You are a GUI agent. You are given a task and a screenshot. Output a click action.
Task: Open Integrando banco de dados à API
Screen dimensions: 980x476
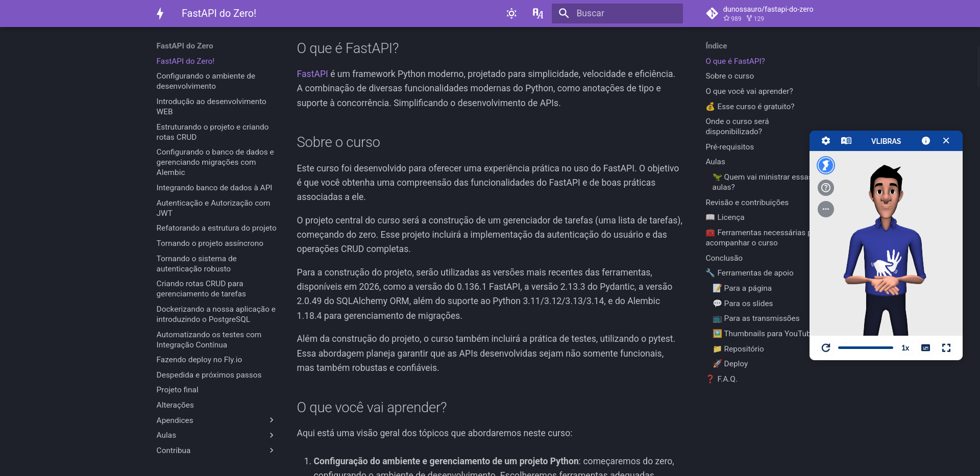(x=214, y=188)
